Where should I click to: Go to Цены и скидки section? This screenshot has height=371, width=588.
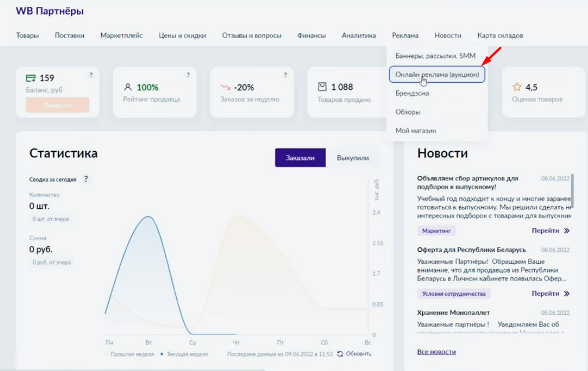[x=182, y=35]
